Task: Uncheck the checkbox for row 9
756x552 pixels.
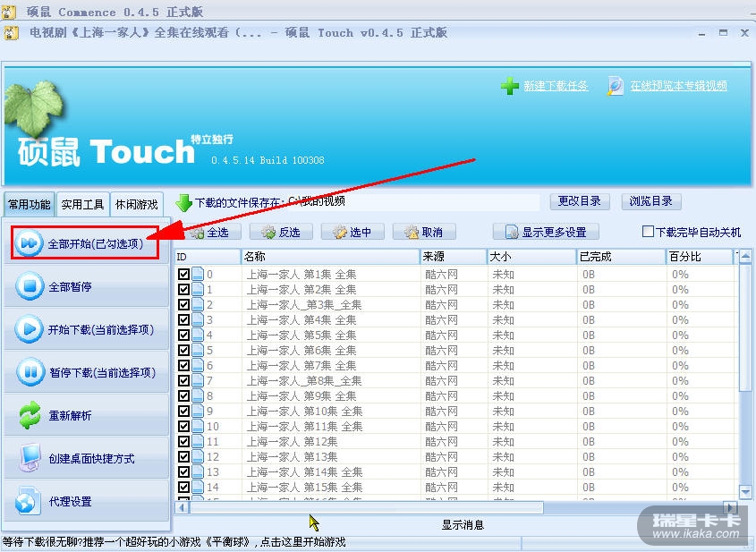Action: 183,412
